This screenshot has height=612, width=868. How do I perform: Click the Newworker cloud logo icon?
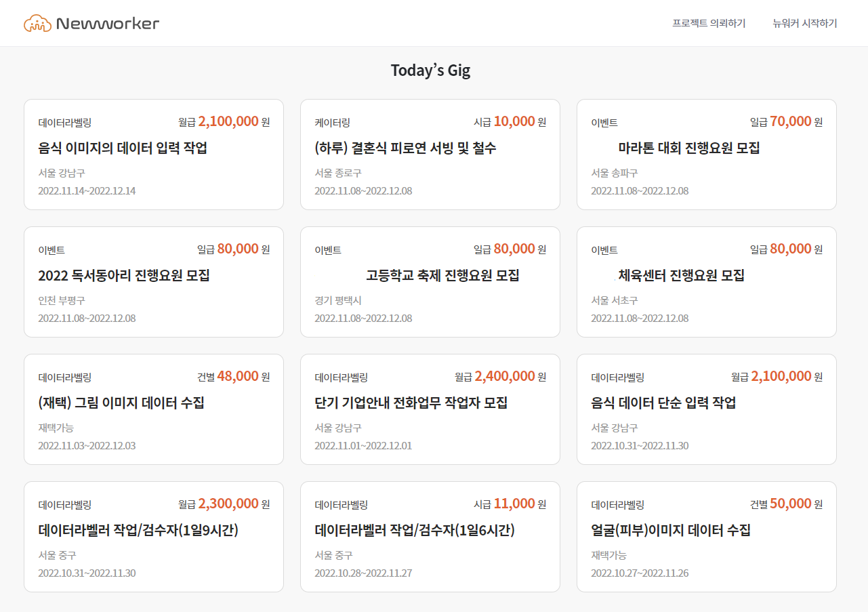(38, 24)
